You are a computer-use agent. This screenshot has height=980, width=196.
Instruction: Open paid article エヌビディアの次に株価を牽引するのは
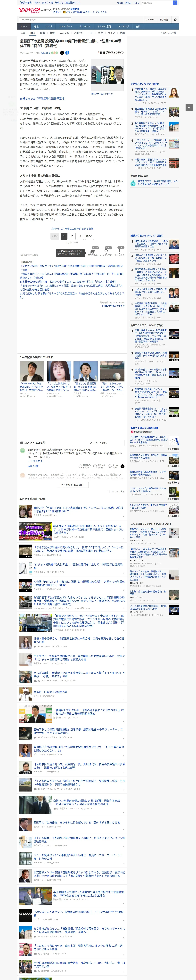click(x=148, y=490)
